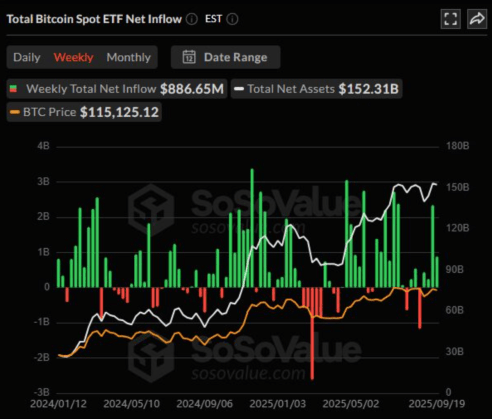The height and width of the screenshot is (419, 492).
Task: Open the Date Range picker
Action: point(225,57)
